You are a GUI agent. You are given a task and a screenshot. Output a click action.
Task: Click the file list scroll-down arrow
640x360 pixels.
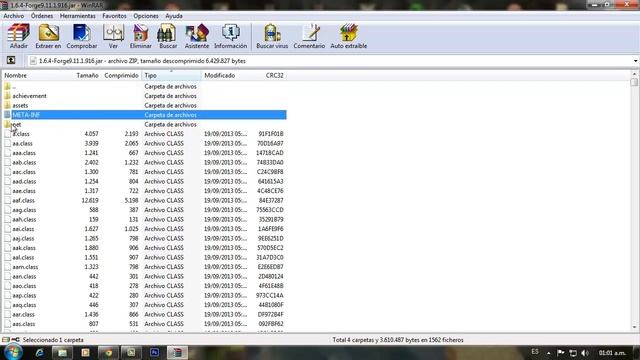(634, 327)
